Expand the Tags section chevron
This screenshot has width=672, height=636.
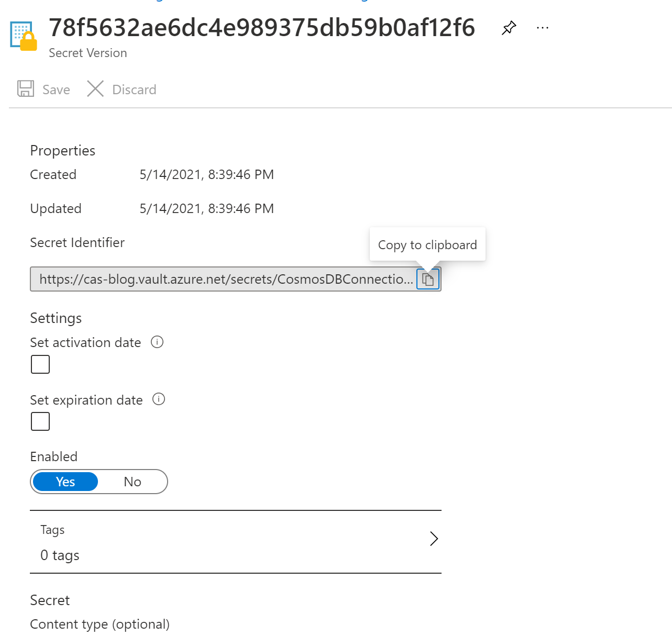click(434, 539)
